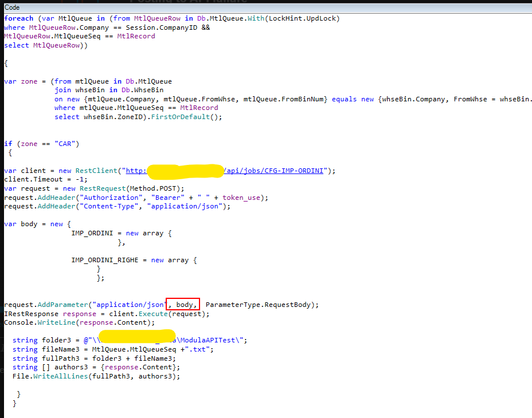Select the fileName3 txt extension string

pos(198,349)
